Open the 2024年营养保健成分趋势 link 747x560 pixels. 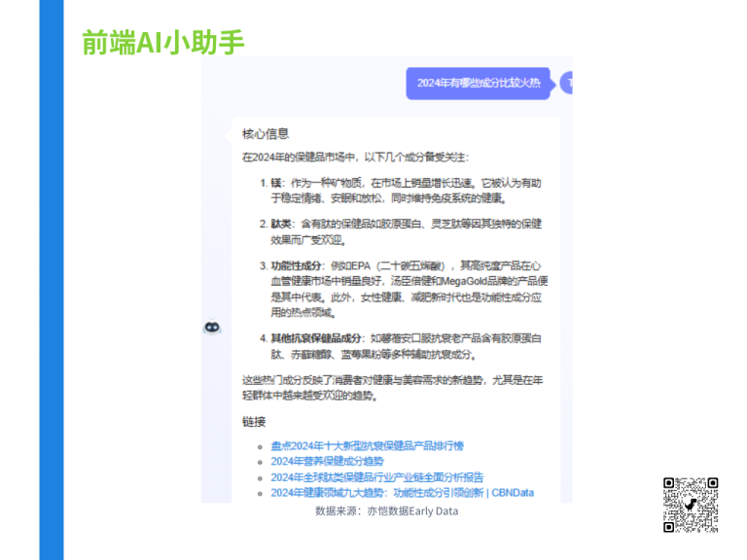click(327, 461)
